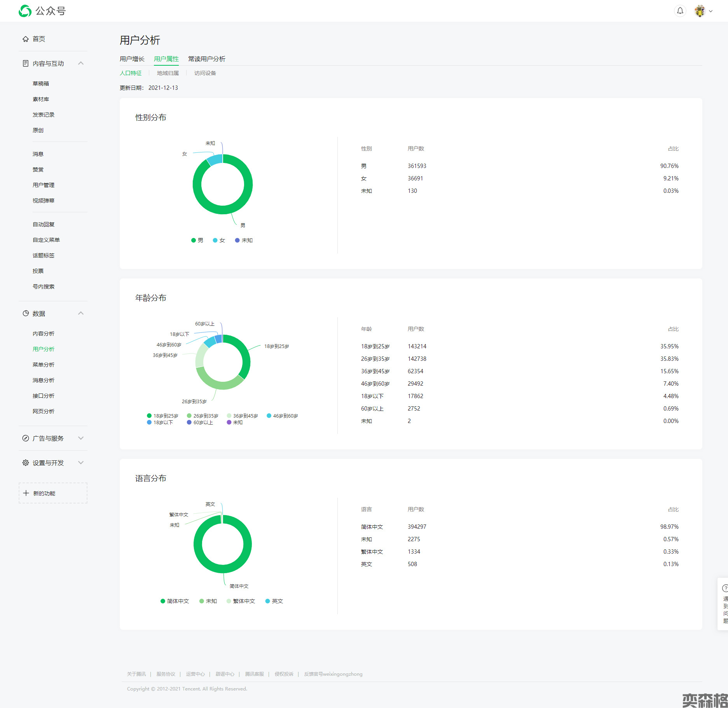Click the help question mark widget
This screenshot has height=708, width=728.
(725, 588)
